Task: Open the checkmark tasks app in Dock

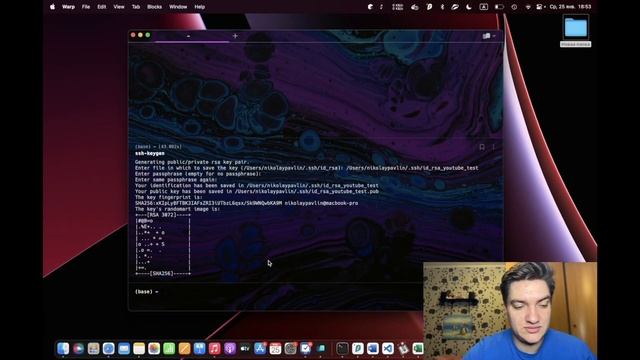Action: click(x=306, y=348)
